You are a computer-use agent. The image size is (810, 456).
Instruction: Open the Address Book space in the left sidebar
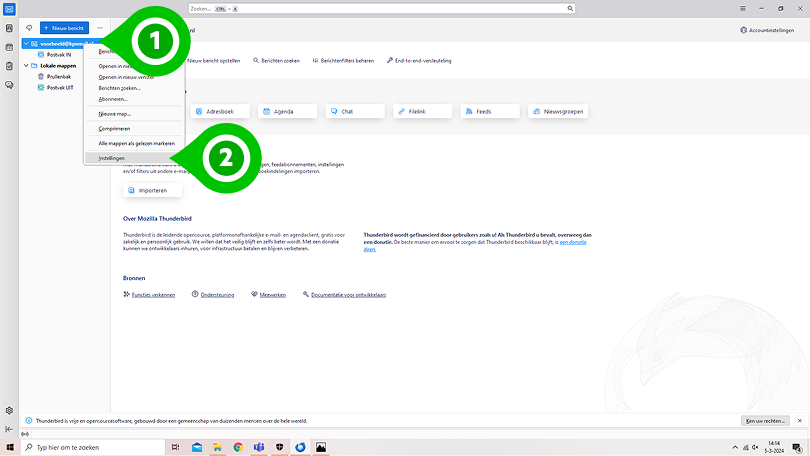coord(9,28)
